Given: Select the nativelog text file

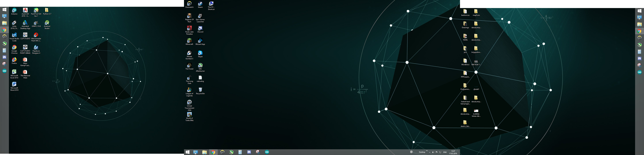Looking at the screenshot, I should pyautogui.click(x=200, y=79).
